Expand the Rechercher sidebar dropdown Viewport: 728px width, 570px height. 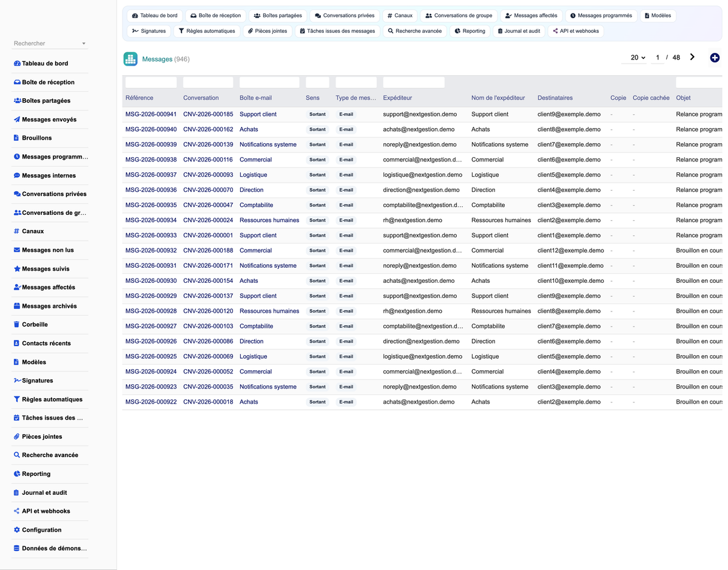click(50, 44)
